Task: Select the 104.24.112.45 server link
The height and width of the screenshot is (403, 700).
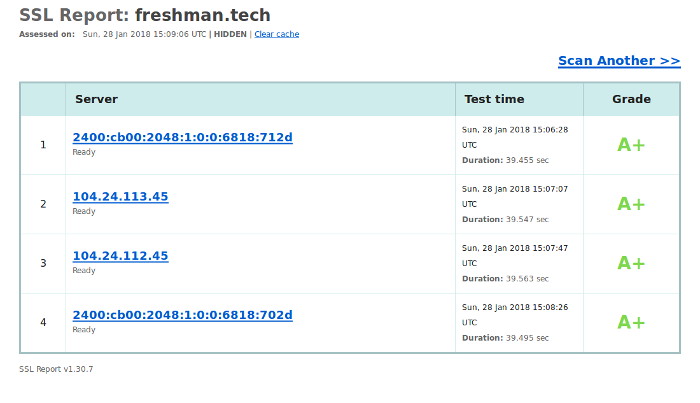Action: pos(120,256)
